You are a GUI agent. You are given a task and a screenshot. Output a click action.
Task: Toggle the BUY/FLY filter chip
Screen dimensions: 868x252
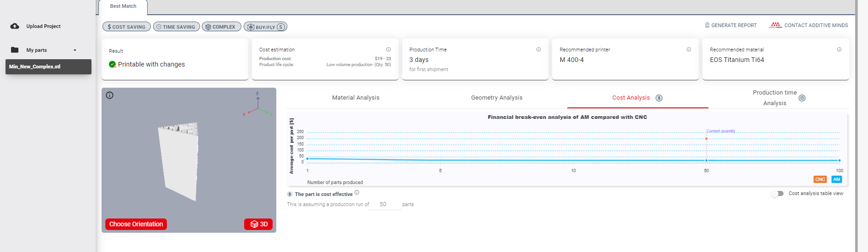pos(265,27)
